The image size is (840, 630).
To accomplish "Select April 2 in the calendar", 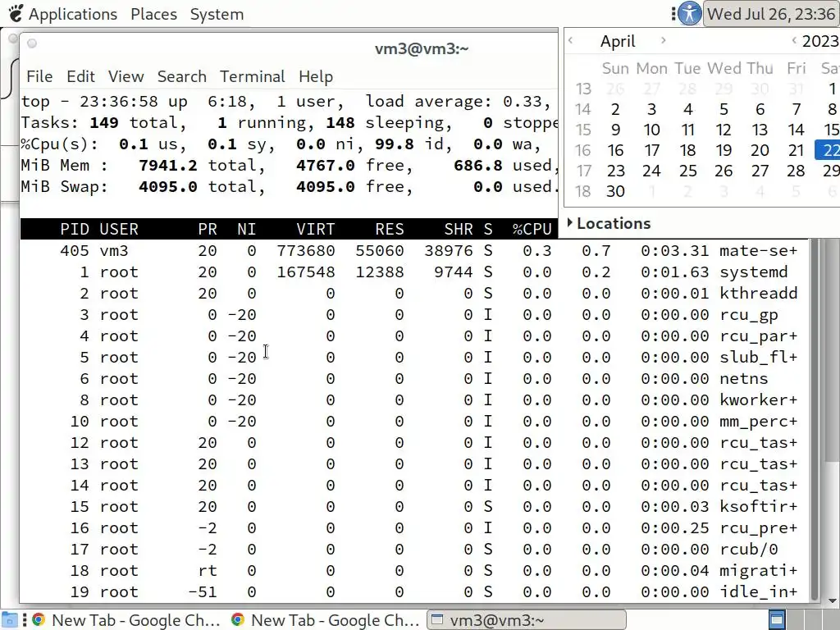I will pos(615,110).
